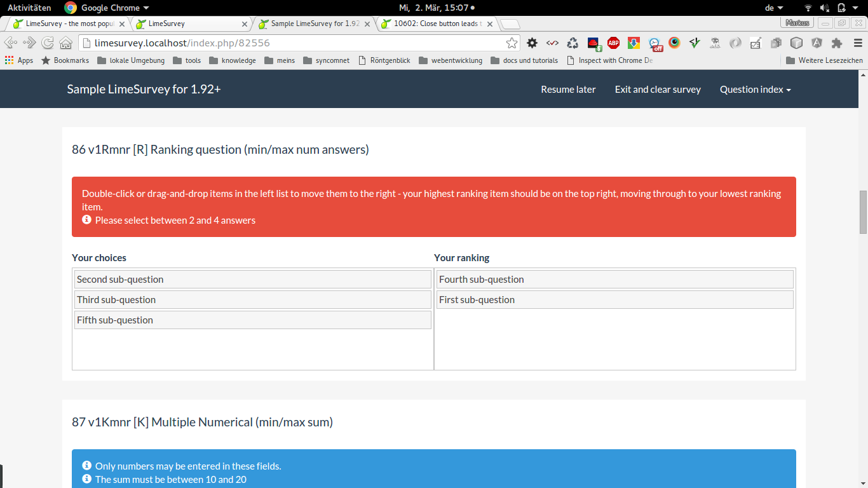Select the Sample LimeSurvey for 1.92 tab
The image size is (868, 488).
point(315,24)
